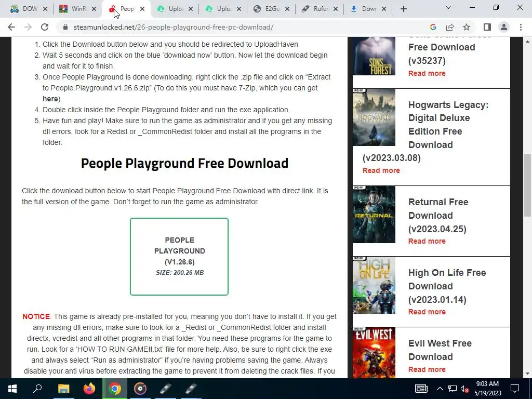
Task: Close the E2Gu tab
Action: click(287, 9)
